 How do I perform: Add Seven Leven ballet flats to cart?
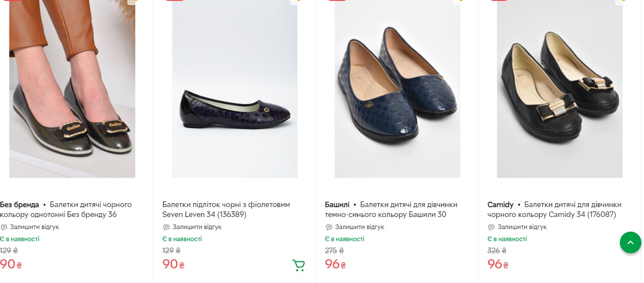point(298,265)
